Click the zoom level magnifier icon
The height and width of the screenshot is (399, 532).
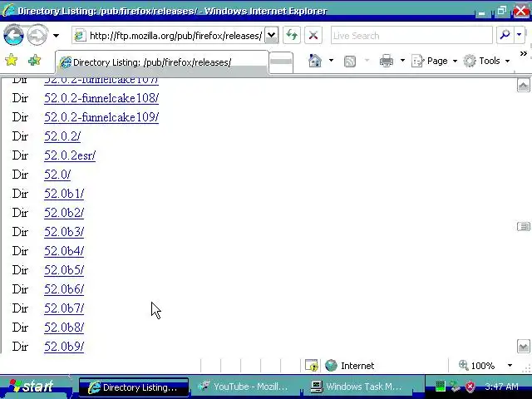(464, 365)
